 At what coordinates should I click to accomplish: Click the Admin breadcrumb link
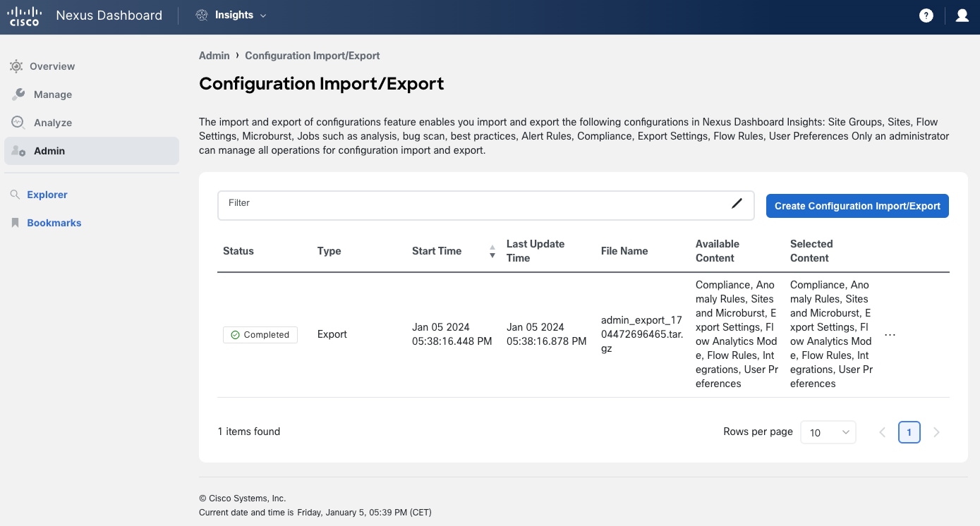click(214, 56)
